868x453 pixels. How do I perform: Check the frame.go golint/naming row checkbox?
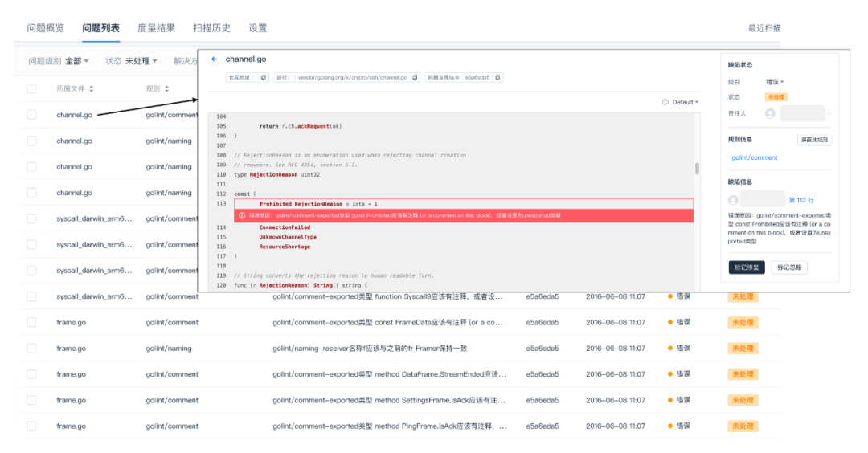(31, 349)
